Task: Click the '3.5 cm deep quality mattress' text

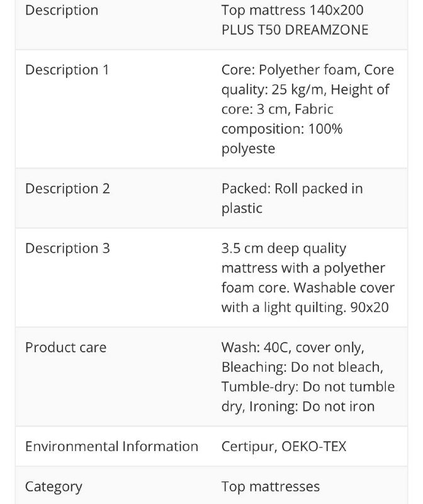Action: click(x=284, y=249)
